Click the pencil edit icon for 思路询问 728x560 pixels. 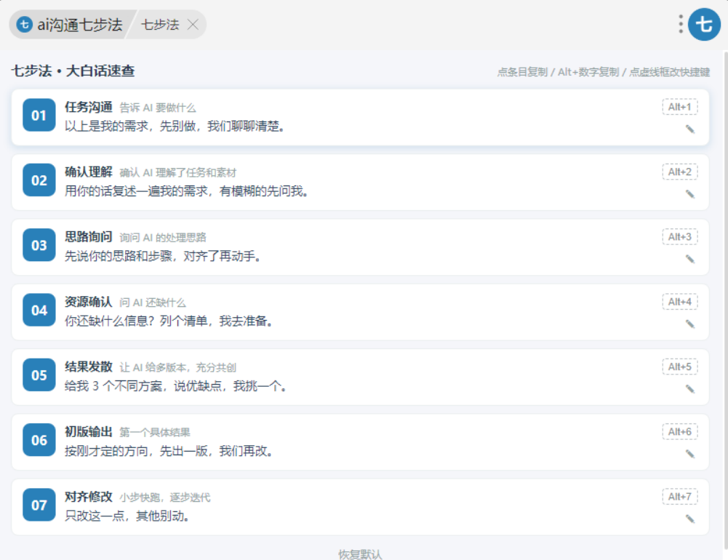[x=690, y=259]
